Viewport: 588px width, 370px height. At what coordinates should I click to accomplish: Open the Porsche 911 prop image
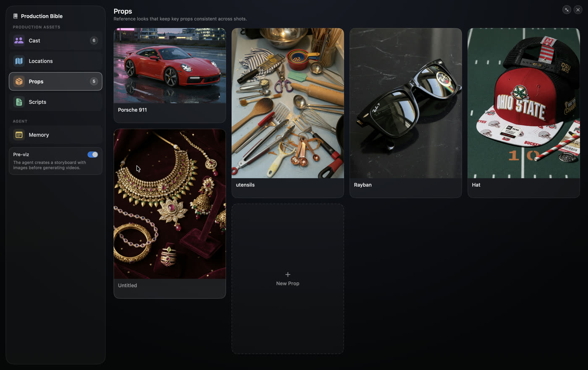pyautogui.click(x=170, y=66)
